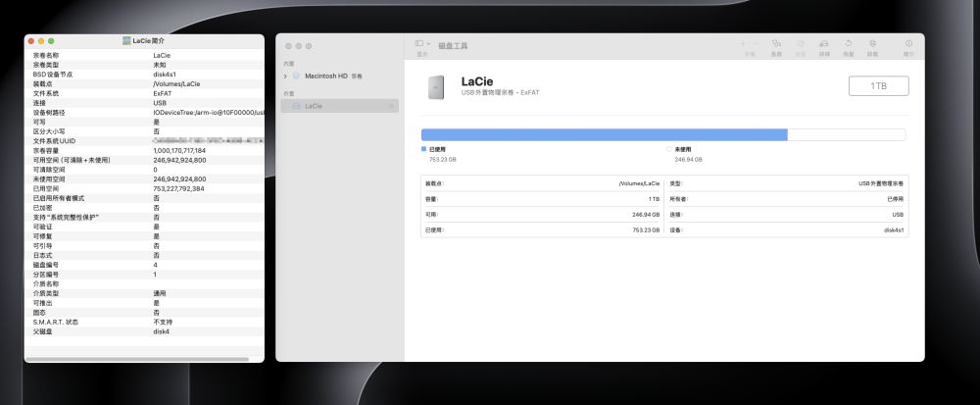Click BSD设备节点 disk4s1 value in info window

pyautogui.click(x=165, y=75)
